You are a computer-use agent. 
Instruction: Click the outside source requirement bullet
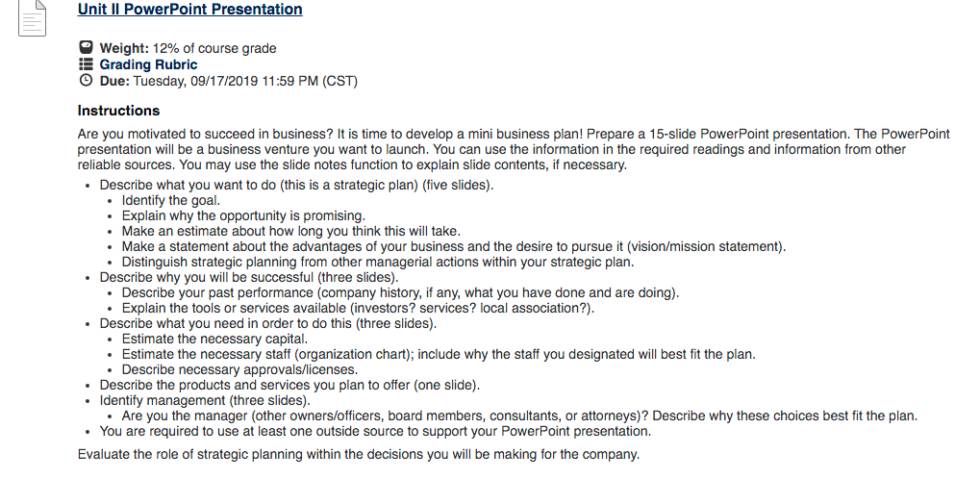pyautogui.click(x=375, y=432)
